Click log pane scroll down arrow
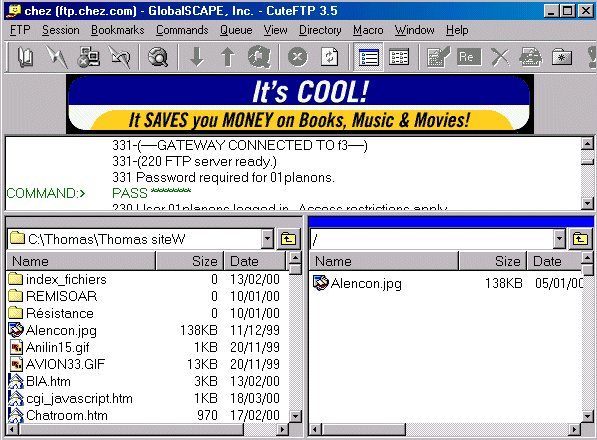Image resolution: width=597 pixels, height=440 pixels. (x=587, y=204)
